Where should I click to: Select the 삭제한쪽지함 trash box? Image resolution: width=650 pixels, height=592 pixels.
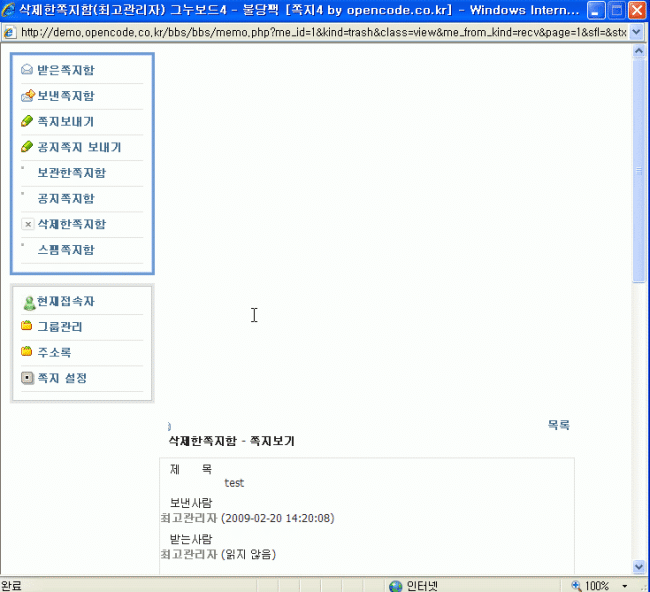(x=72, y=224)
